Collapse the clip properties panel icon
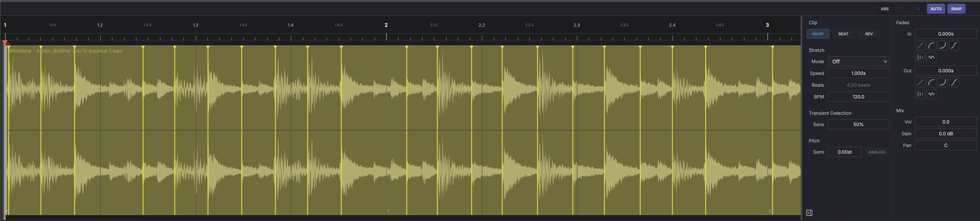This screenshot has height=221, width=980. tap(809, 213)
